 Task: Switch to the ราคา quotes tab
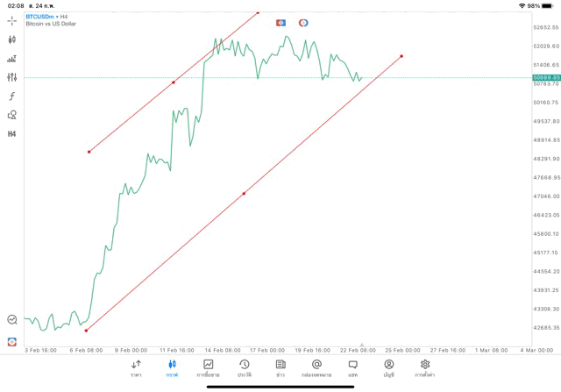136,367
